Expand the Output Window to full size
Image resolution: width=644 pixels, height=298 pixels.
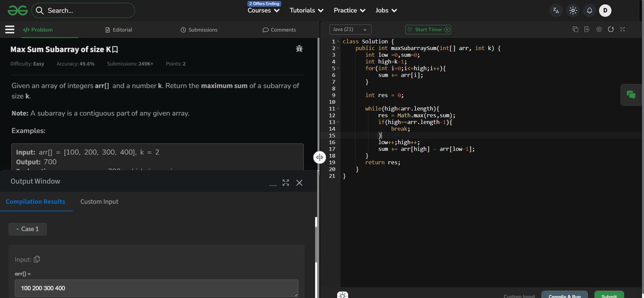pos(286,183)
